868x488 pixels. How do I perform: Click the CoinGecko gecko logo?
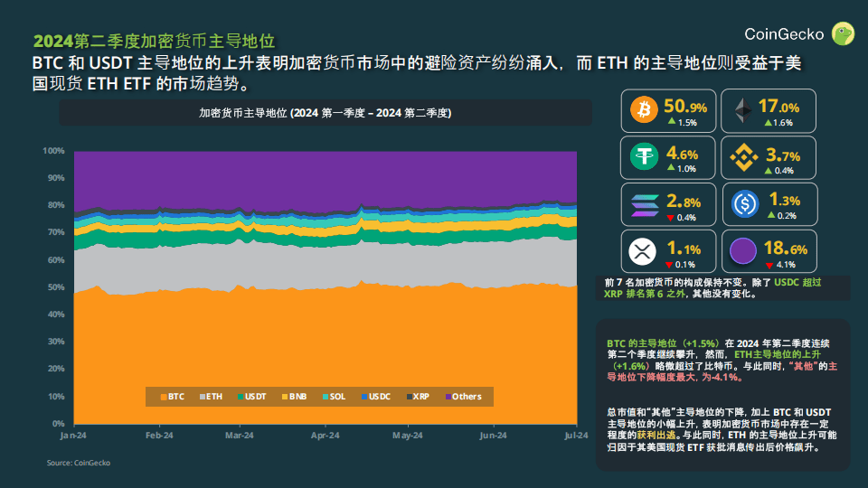pyautogui.click(x=843, y=33)
